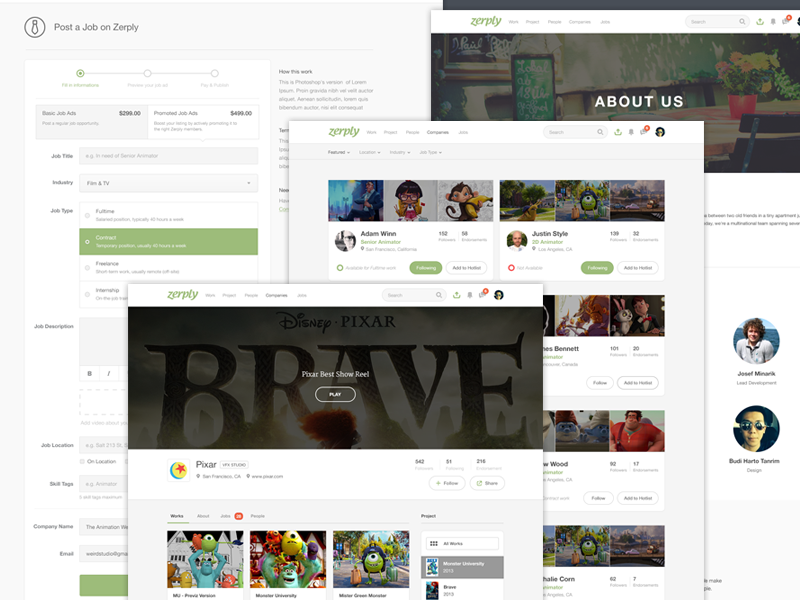
Task: Click the Job Title input field
Action: [x=168, y=156]
